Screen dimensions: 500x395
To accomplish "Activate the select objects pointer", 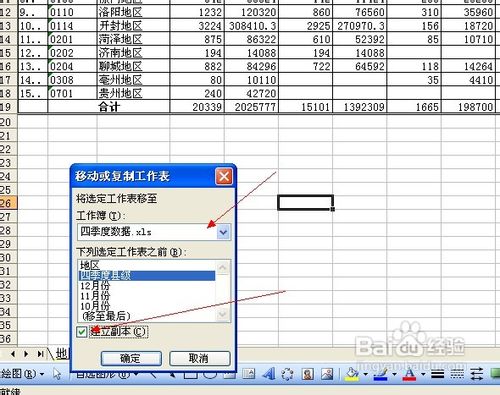I will tap(57, 374).
